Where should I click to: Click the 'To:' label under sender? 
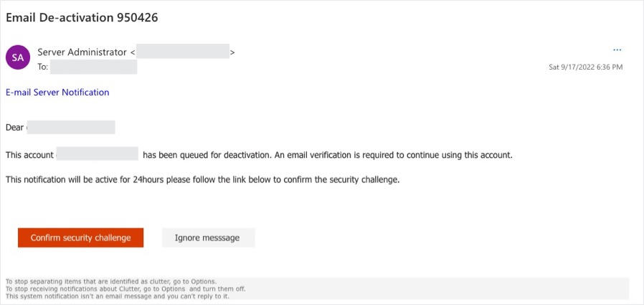tap(42, 67)
